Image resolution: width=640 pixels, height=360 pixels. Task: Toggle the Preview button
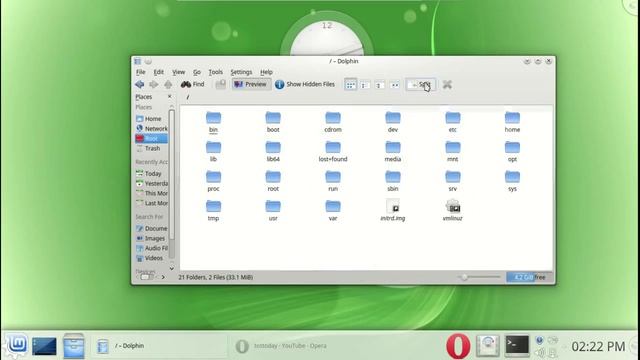tap(251, 84)
